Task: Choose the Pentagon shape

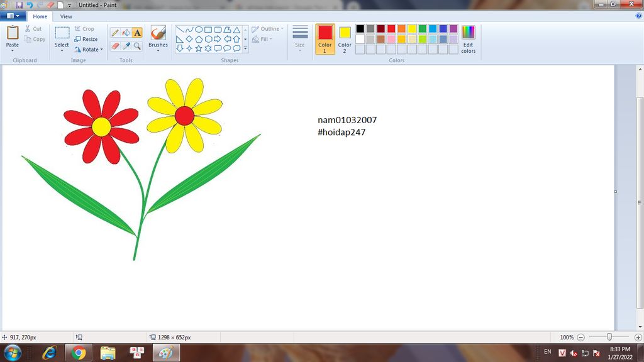Action: [198, 39]
